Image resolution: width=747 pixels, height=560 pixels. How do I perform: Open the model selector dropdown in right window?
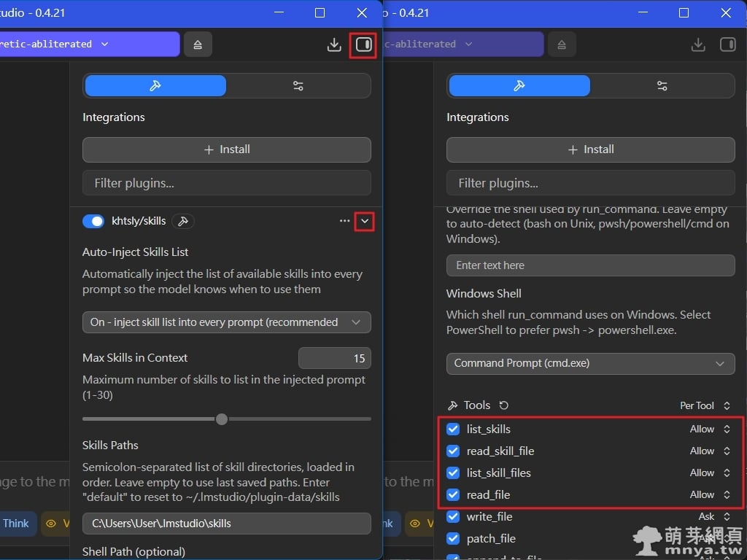(x=462, y=44)
